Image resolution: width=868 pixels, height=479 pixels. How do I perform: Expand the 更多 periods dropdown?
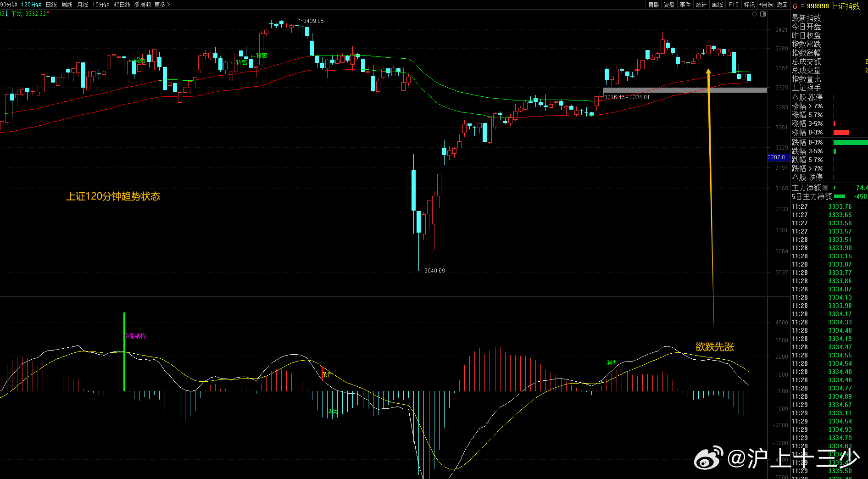(x=162, y=5)
